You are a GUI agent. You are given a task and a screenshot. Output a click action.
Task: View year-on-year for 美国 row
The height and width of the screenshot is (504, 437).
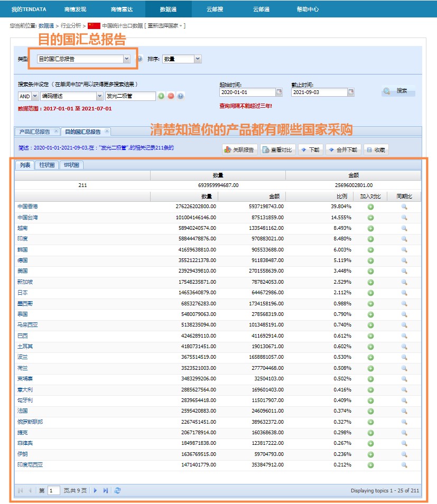pyautogui.click(x=404, y=272)
